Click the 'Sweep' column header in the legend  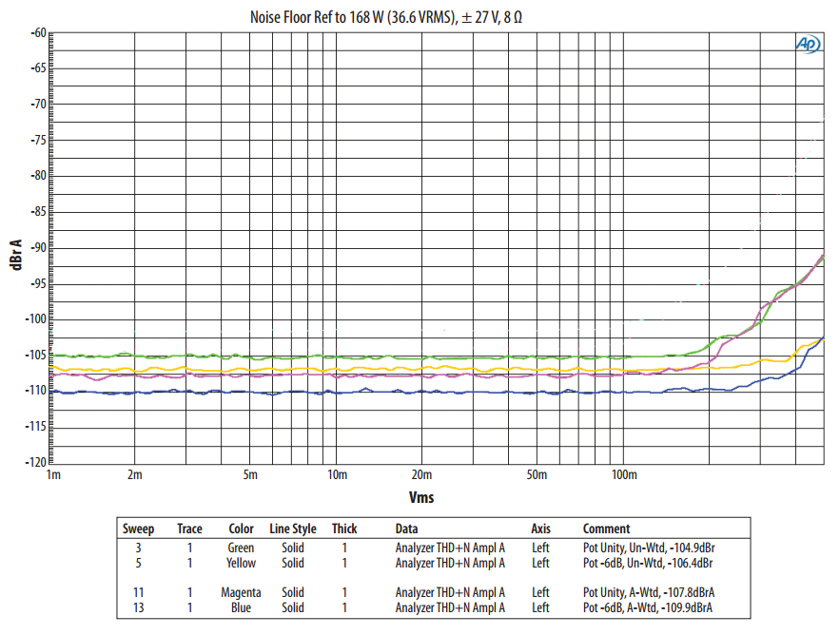(x=139, y=529)
